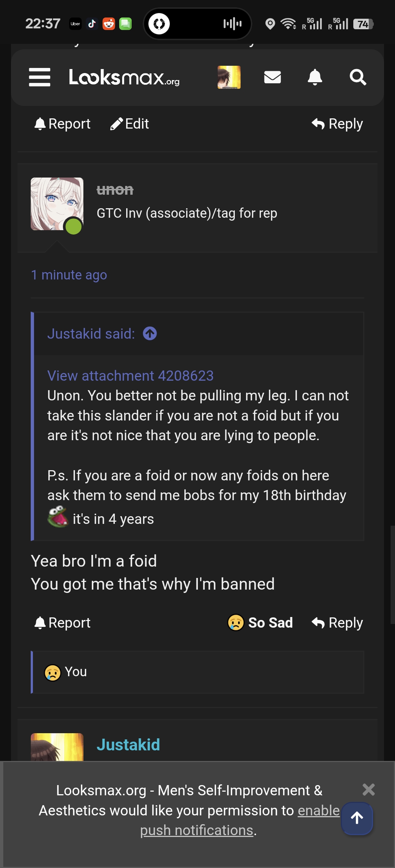Screen dimensions: 395x868
Task: Open the notifications bell in header
Action: 315,77
